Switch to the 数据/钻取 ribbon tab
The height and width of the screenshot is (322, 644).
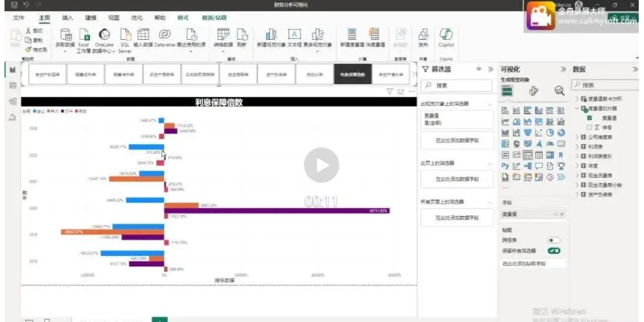click(x=214, y=18)
